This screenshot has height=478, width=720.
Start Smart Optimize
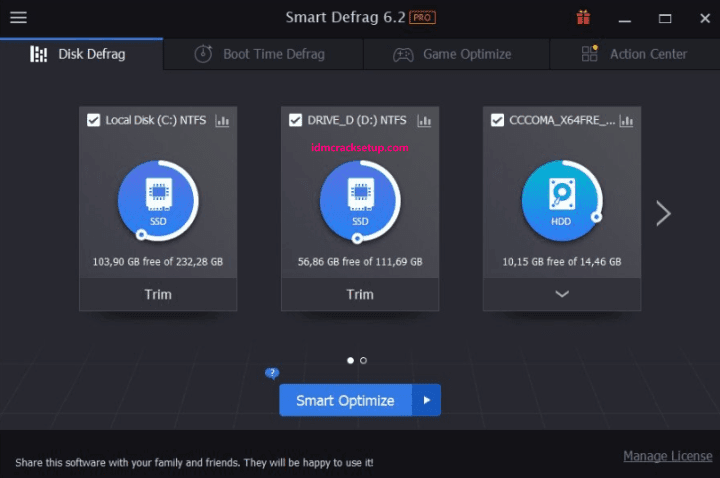pyautogui.click(x=345, y=400)
